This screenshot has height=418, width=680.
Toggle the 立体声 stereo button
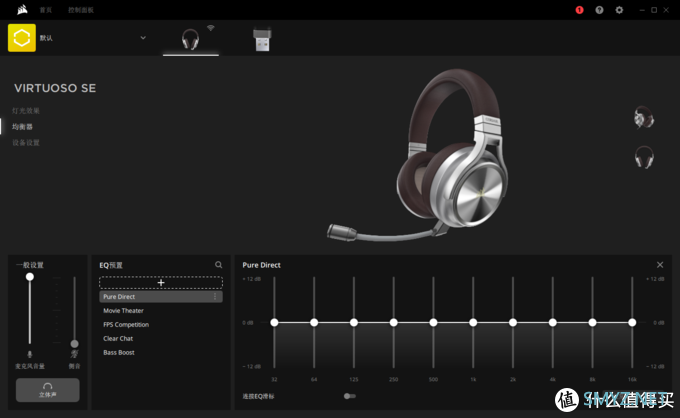coord(48,390)
